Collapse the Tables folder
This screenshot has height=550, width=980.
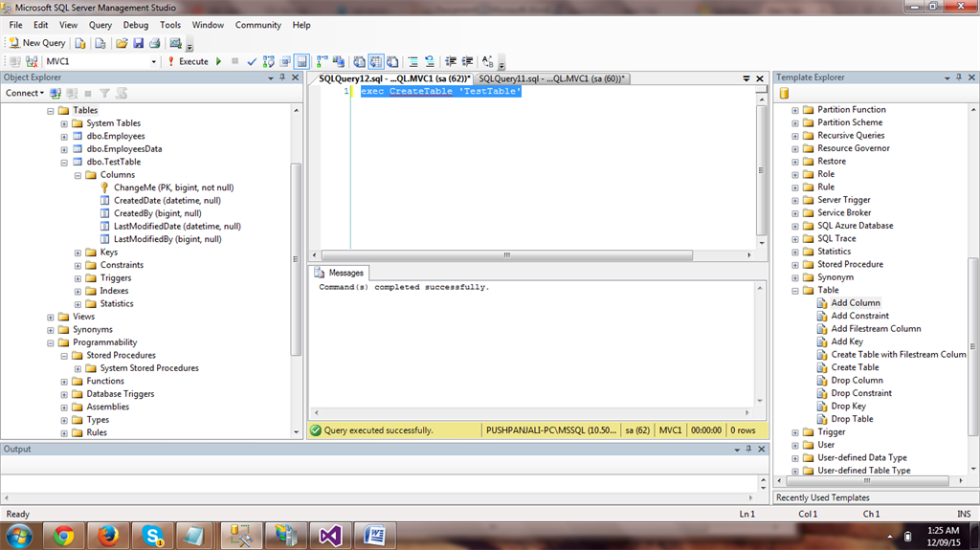[51, 111]
